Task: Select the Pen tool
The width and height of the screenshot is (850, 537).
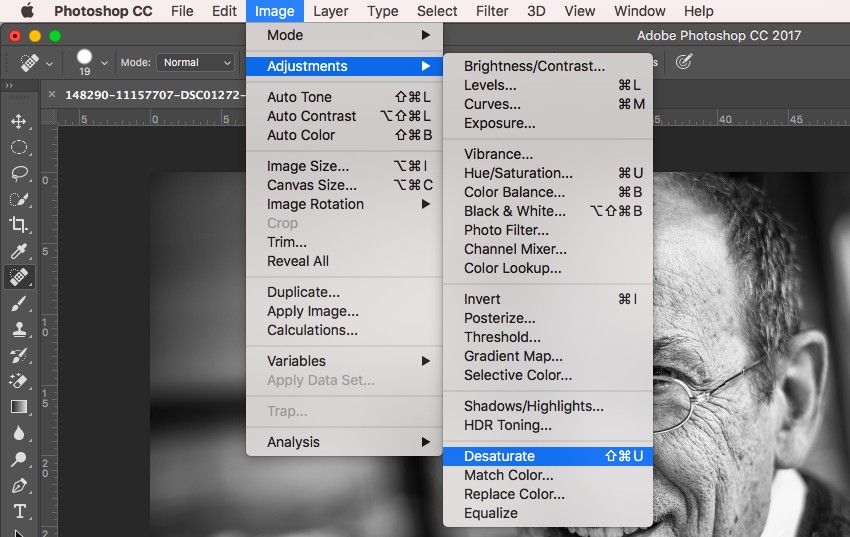Action: click(19, 485)
